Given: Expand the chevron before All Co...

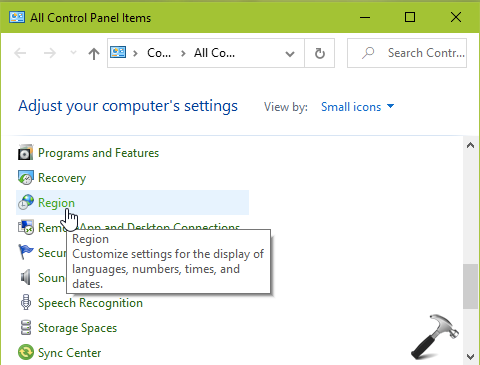Looking at the screenshot, I should tap(183, 53).
